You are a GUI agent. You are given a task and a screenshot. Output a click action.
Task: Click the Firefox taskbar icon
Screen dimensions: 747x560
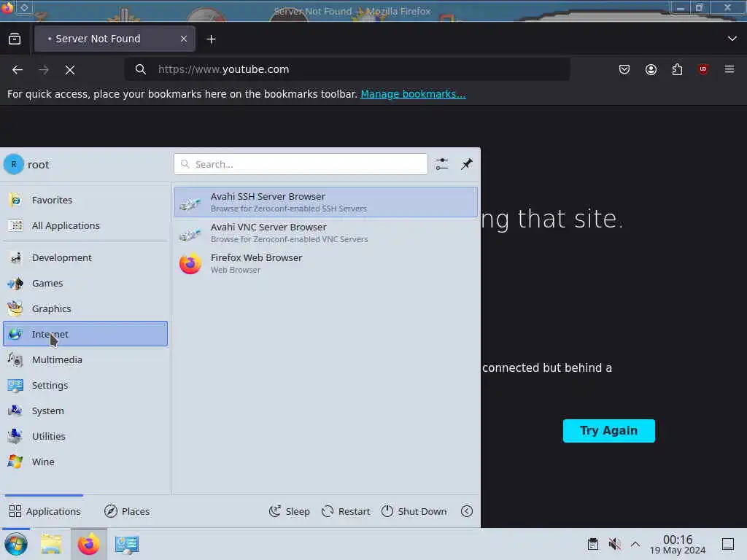click(88, 544)
